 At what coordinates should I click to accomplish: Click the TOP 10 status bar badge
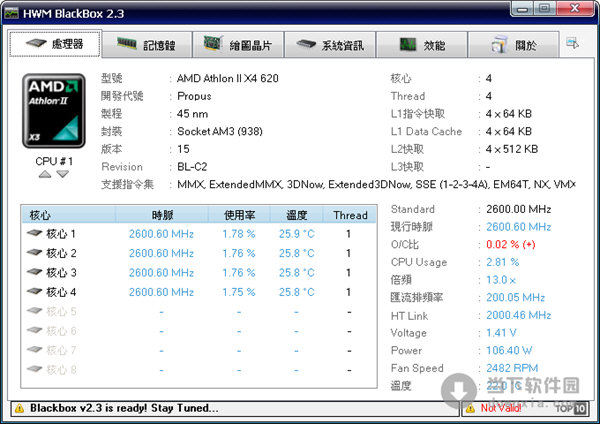[x=571, y=409]
